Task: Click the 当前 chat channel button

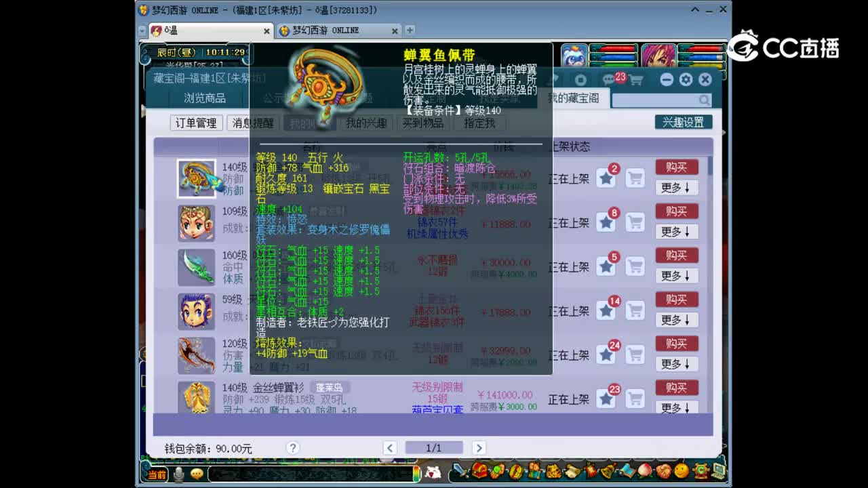Action: coord(157,474)
